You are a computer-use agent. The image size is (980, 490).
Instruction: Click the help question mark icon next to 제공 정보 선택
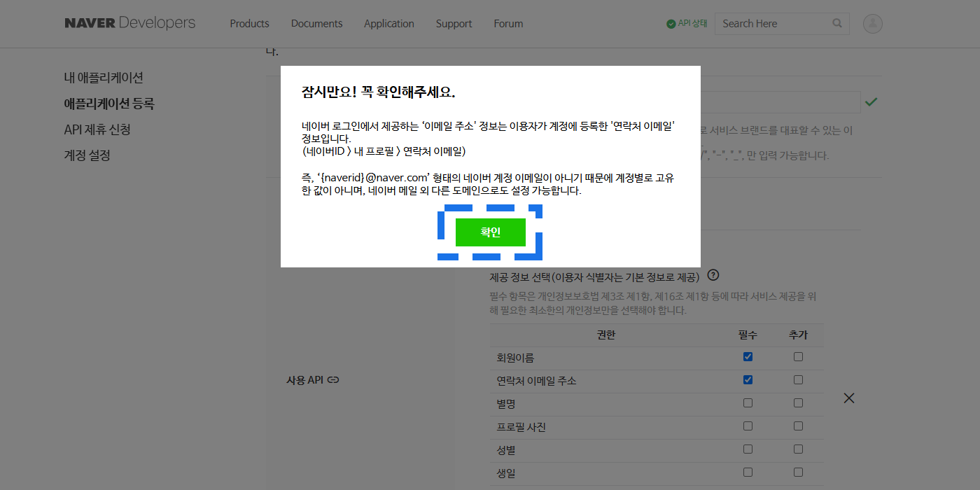pyautogui.click(x=714, y=275)
